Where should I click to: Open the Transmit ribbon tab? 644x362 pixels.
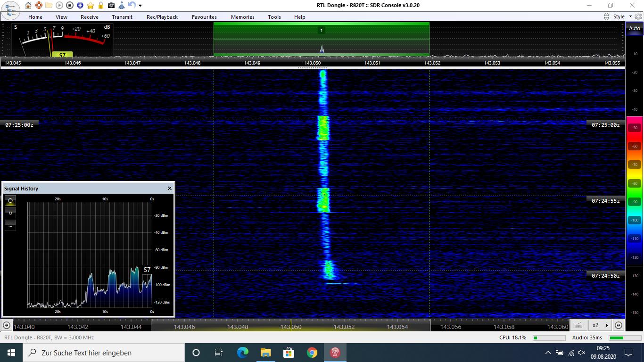click(123, 16)
